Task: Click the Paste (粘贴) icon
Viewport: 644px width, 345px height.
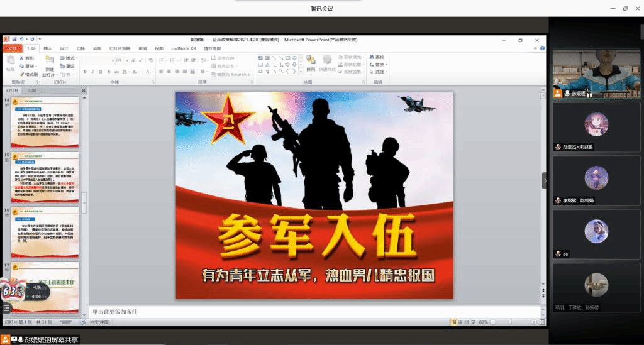Action: [11, 65]
